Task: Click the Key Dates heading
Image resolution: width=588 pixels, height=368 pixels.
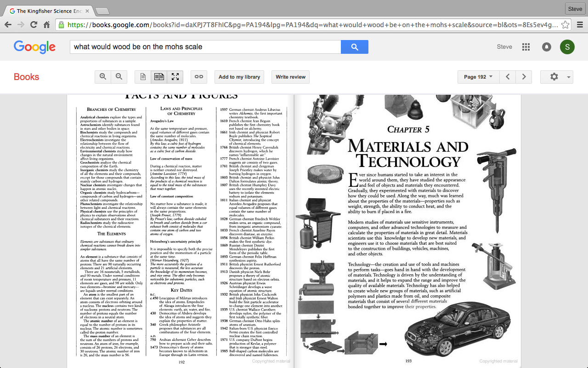Action: [x=181, y=290]
